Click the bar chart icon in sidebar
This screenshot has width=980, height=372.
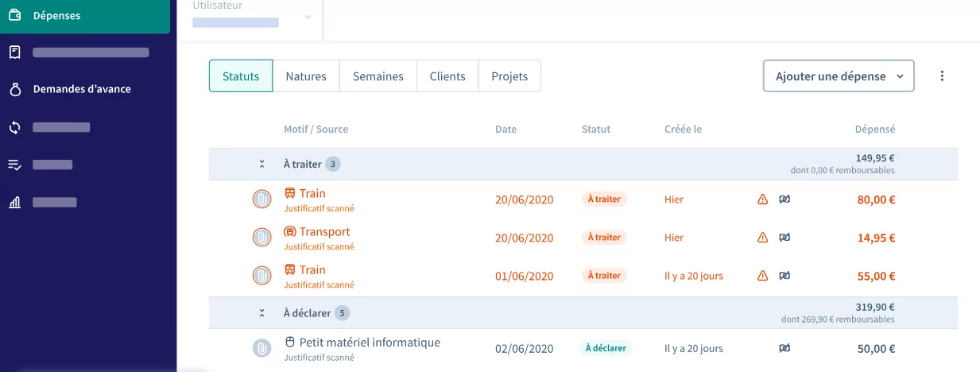(14, 202)
